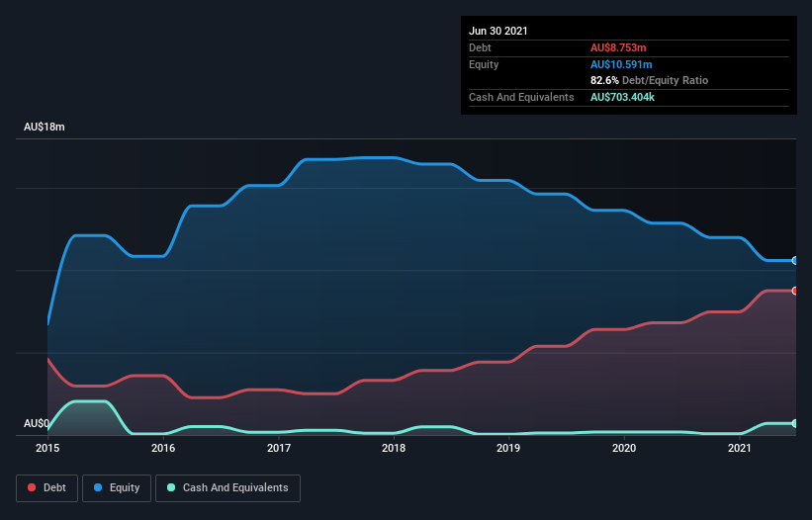This screenshot has width=812, height=520.
Task: Click the blue Equity legend dot
Action: (98, 487)
